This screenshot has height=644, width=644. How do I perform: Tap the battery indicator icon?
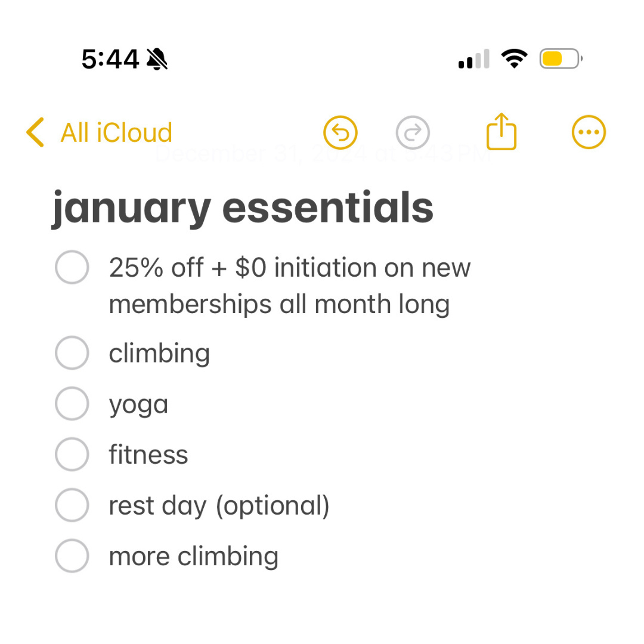(561, 58)
